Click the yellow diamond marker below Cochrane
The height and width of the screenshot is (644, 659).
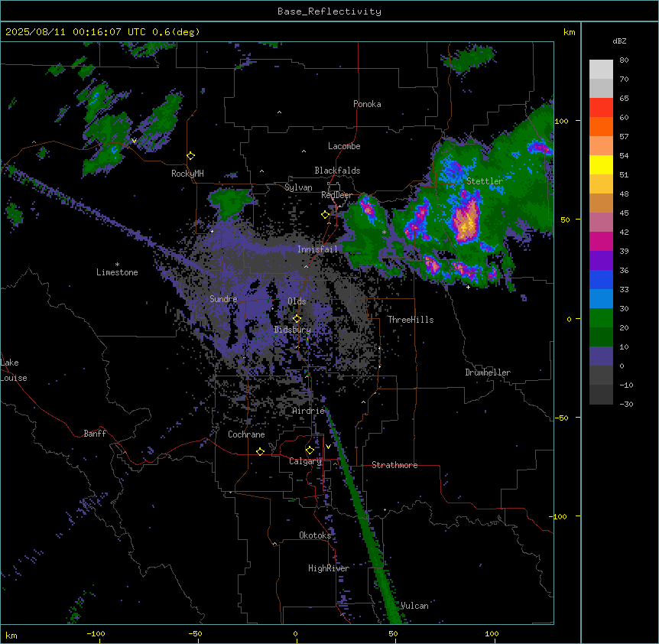(x=260, y=451)
